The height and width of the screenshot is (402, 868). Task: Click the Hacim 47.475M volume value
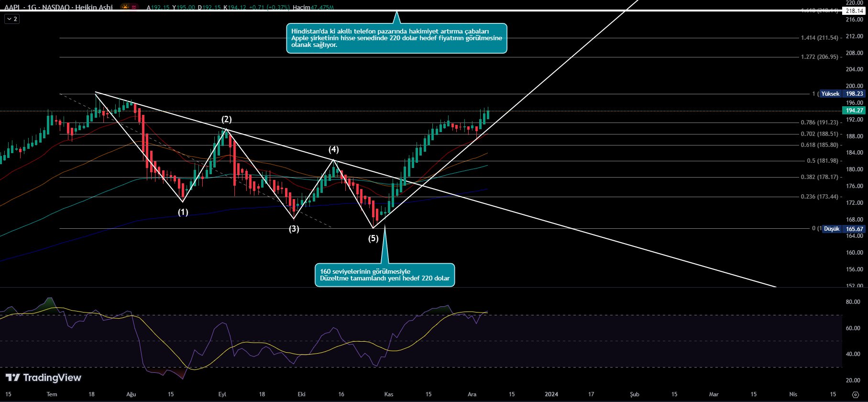pyautogui.click(x=313, y=7)
